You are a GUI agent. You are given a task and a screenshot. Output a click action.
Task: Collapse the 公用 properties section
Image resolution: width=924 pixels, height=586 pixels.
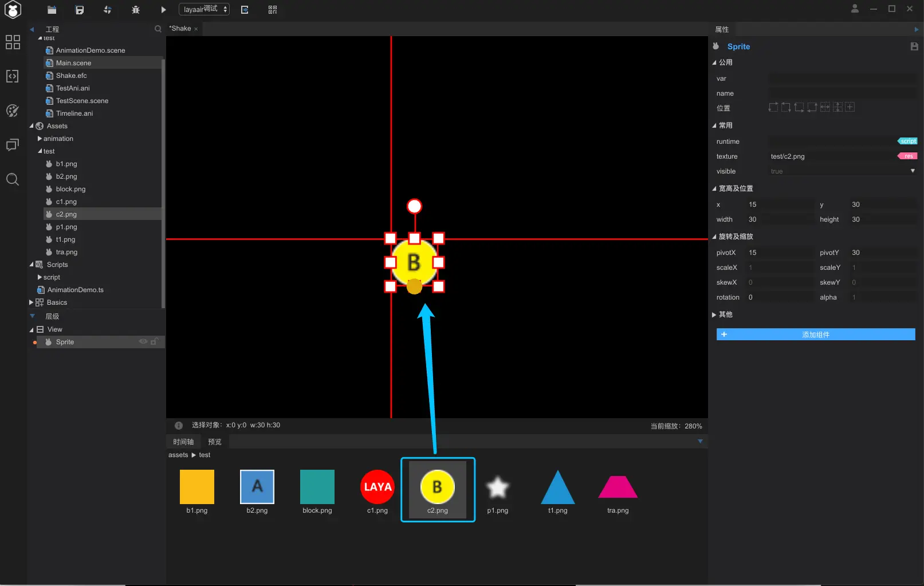[714, 62]
